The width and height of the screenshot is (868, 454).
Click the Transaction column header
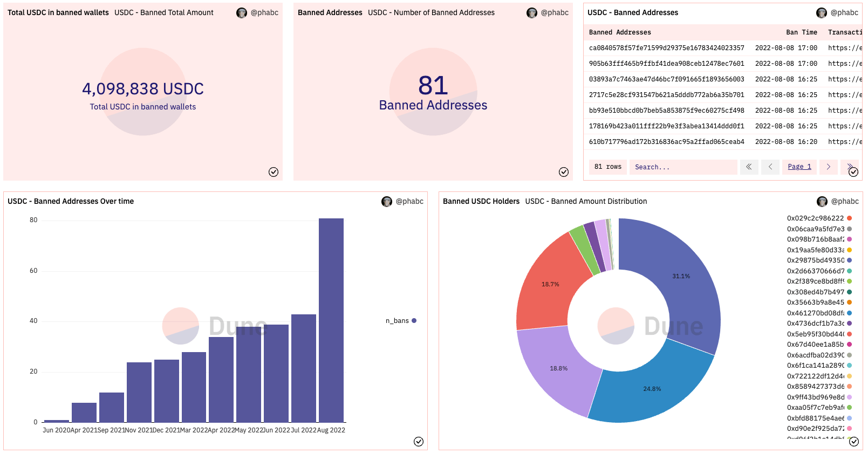tap(845, 32)
